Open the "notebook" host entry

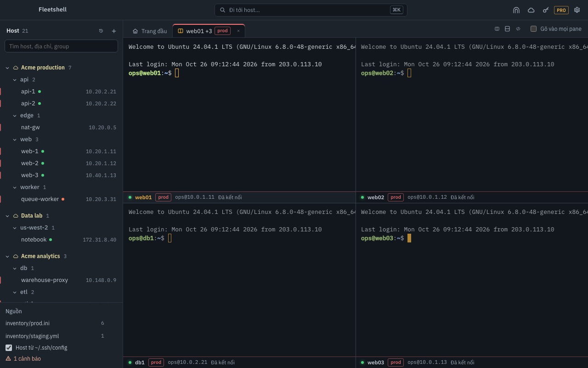click(x=61, y=240)
